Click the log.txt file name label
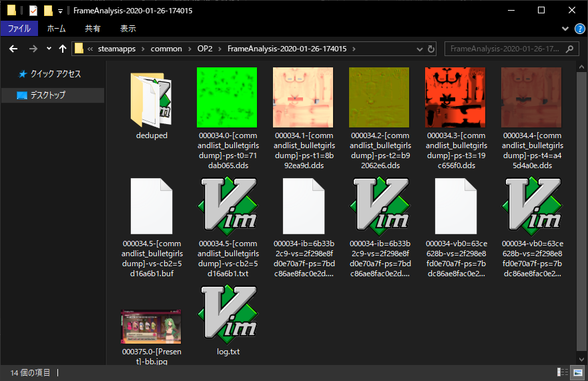This screenshot has height=381, width=588. pyautogui.click(x=228, y=352)
